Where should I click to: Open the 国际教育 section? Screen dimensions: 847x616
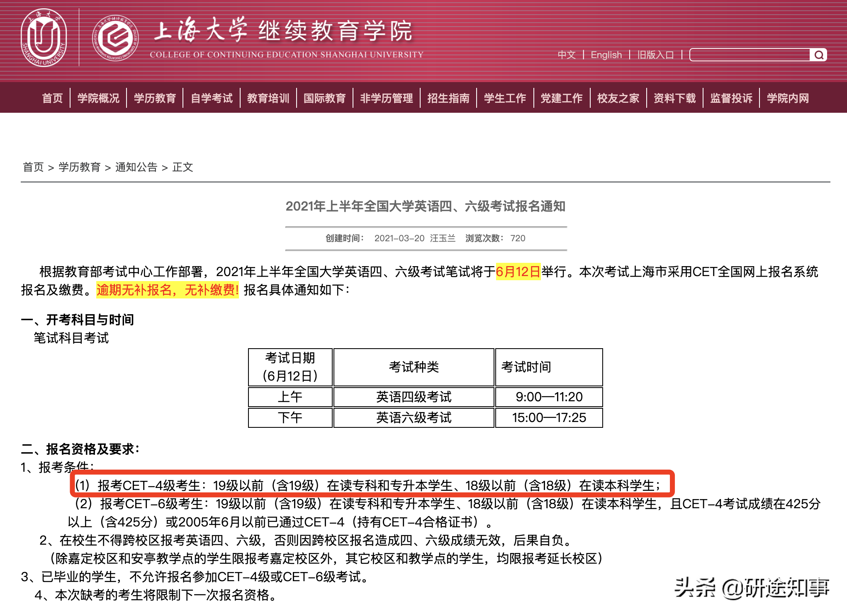325,98
